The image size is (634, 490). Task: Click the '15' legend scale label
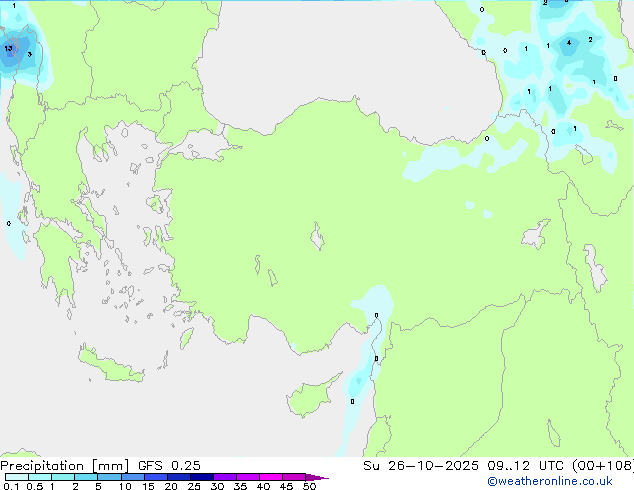click(x=148, y=486)
